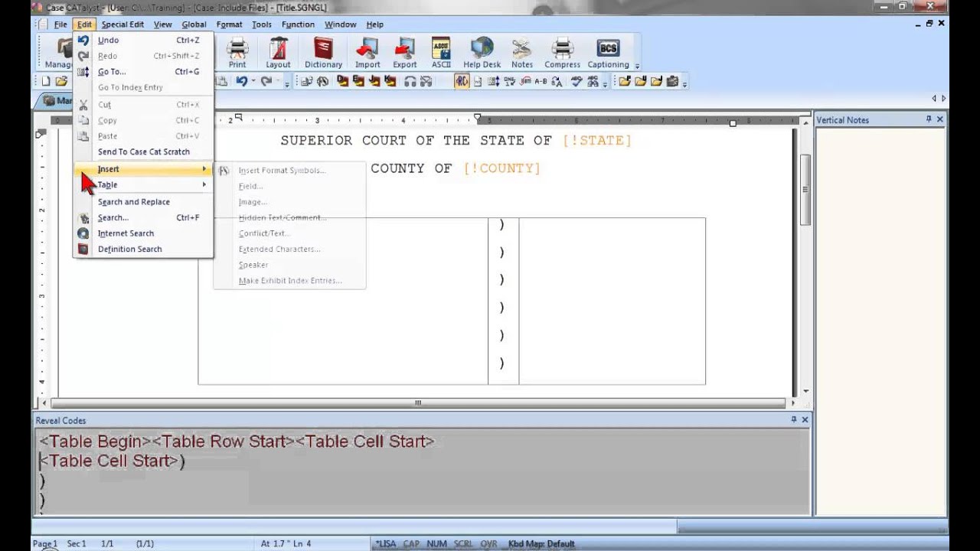Open the Layout tool
980x551 pixels.
[278, 53]
